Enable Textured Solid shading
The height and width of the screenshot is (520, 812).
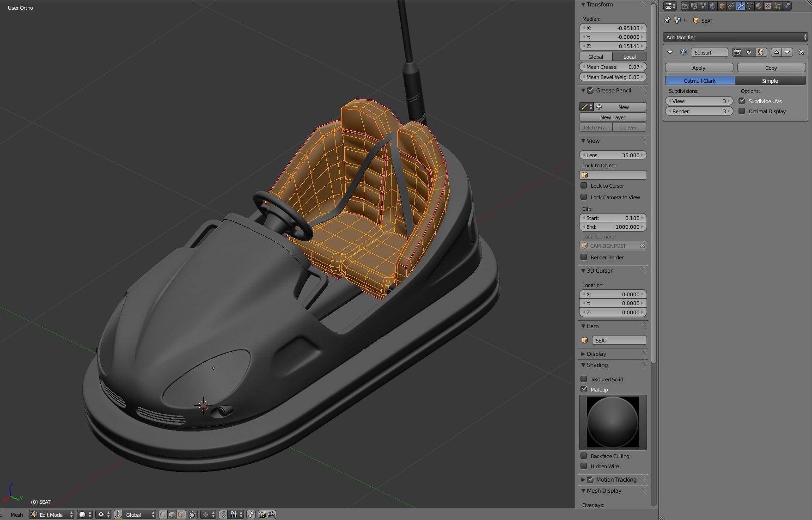[x=584, y=379]
